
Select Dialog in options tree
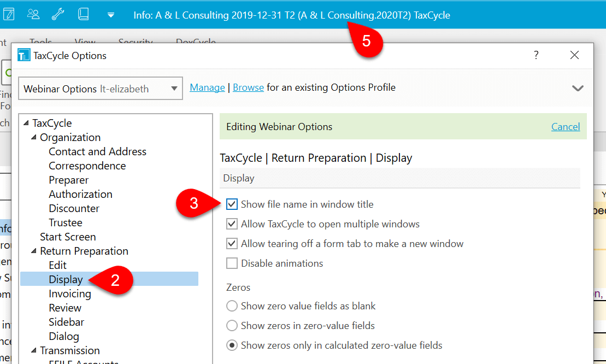click(64, 336)
